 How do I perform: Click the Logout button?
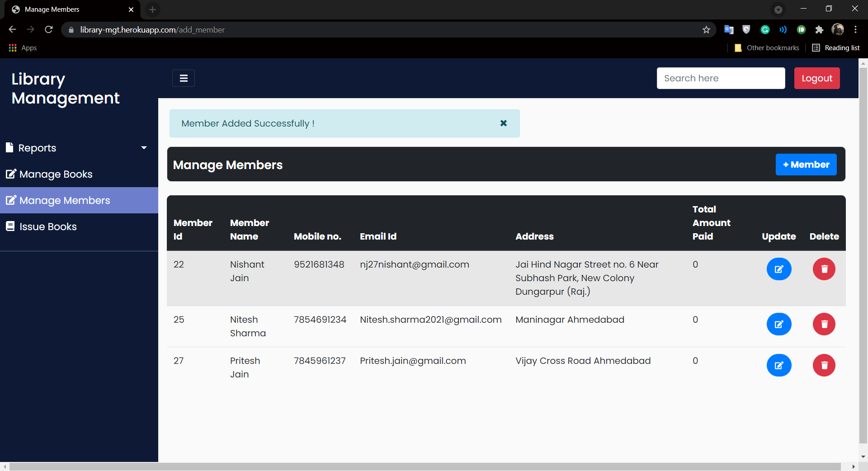(x=817, y=78)
